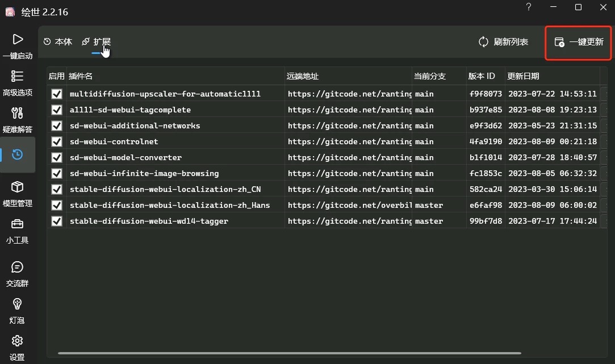Open the 疑难解答 troubleshooting panel

coord(18,120)
